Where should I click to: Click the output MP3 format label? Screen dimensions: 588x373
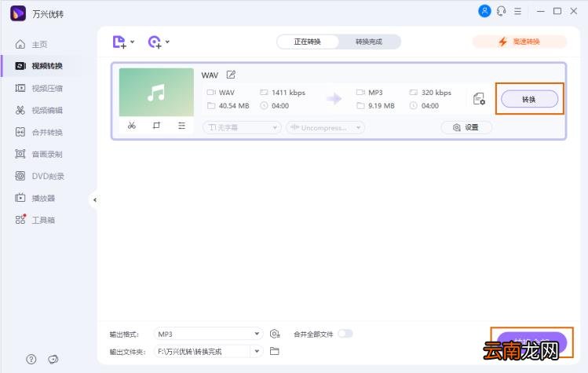point(375,93)
